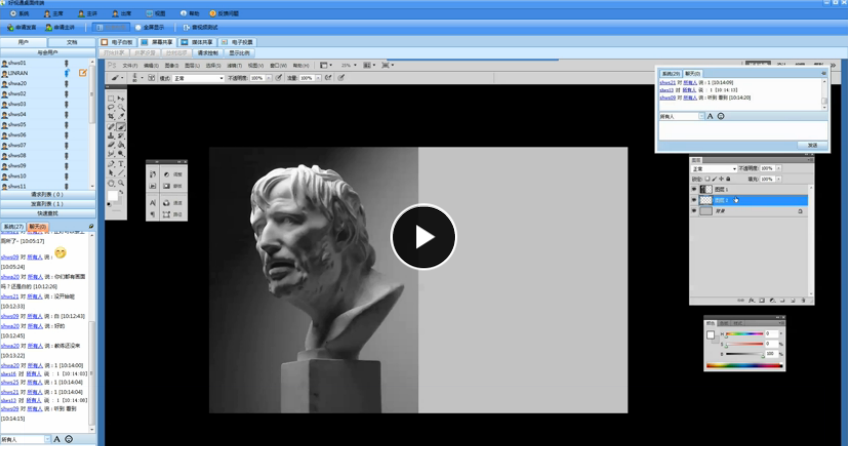
Task: Reset default colors small black-white icon
Action: coord(109,204)
